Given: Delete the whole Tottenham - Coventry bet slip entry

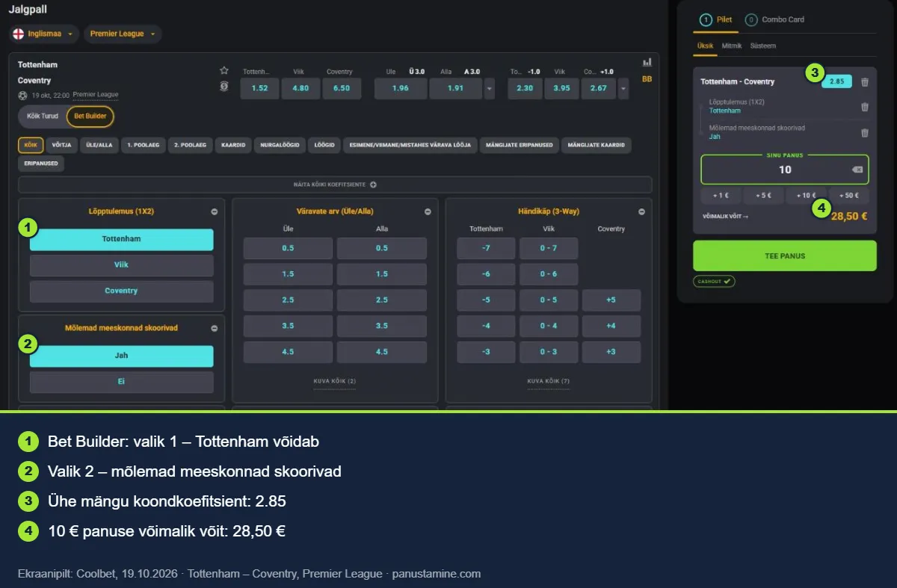Looking at the screenshot, I should [865, 82].
